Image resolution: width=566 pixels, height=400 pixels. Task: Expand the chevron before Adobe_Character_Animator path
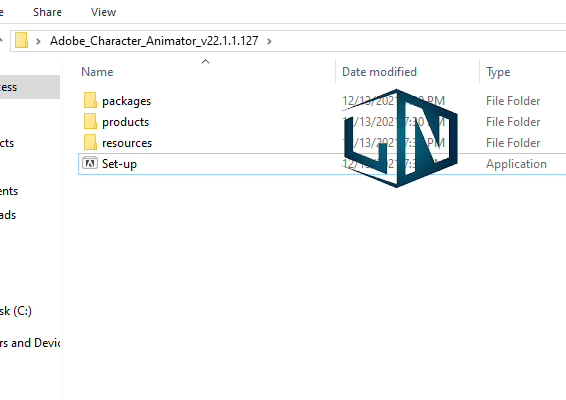click(38, 41)
